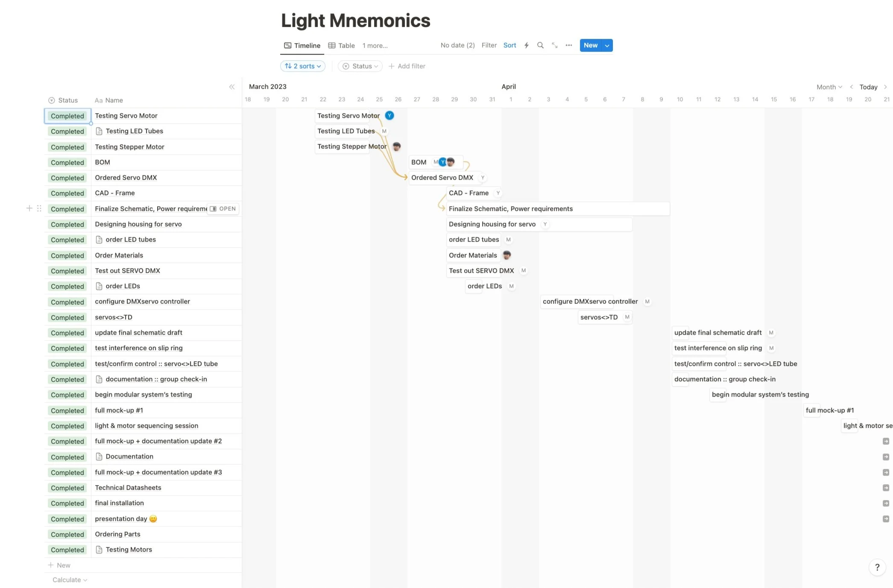
Task: Click the drag handle beside Finalize Schematic
Action: (x=39, y=208)
